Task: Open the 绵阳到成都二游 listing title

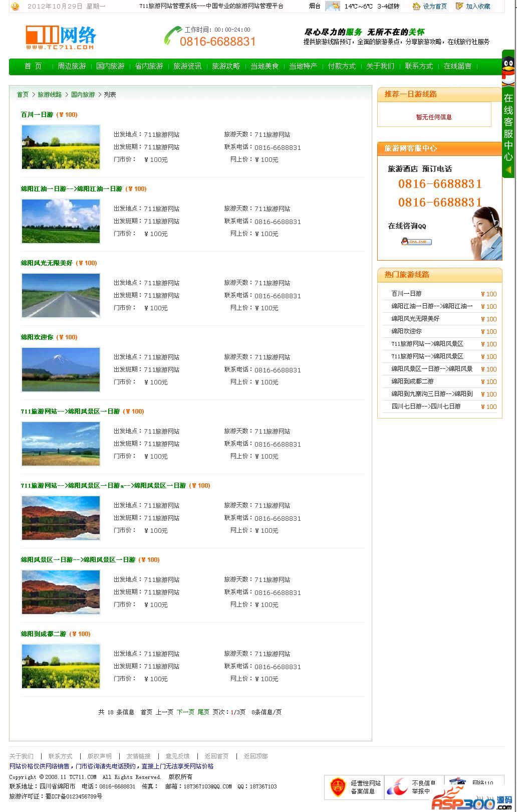Action: point(44,634)
